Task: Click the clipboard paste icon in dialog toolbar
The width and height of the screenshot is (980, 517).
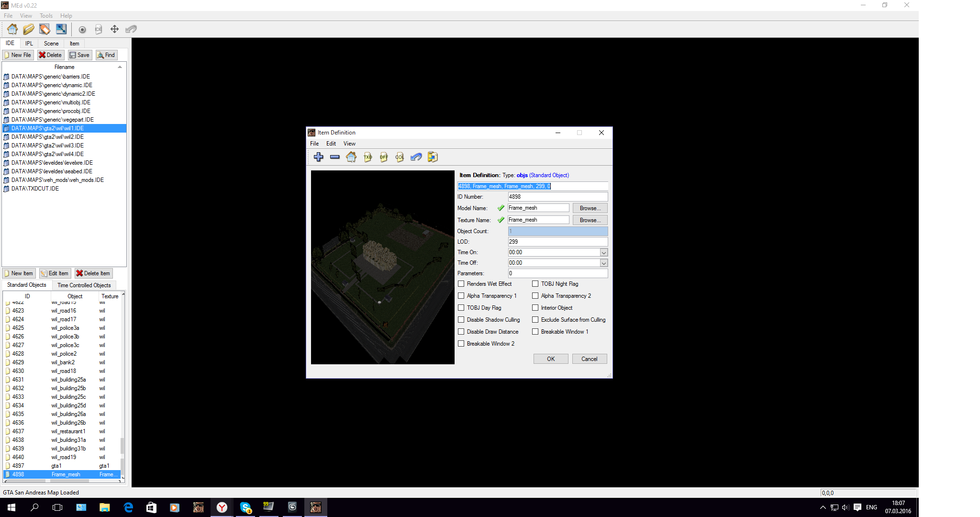Action: pos(433,157)
